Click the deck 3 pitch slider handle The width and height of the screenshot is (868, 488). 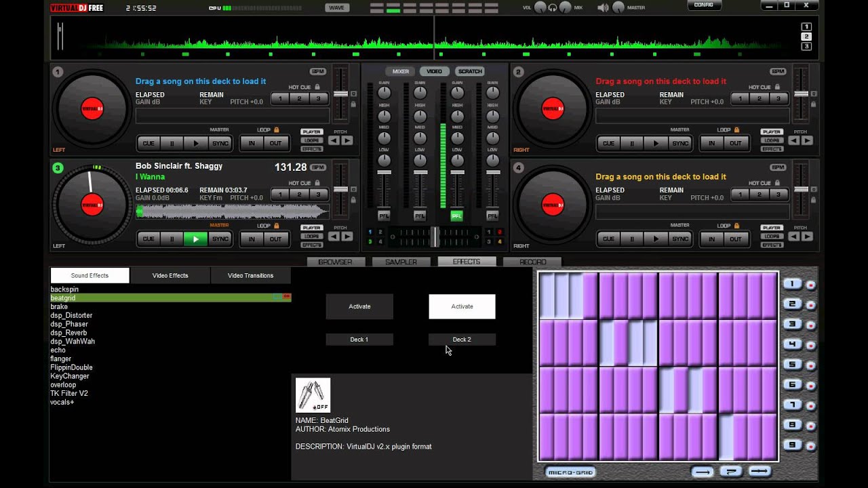340,189
